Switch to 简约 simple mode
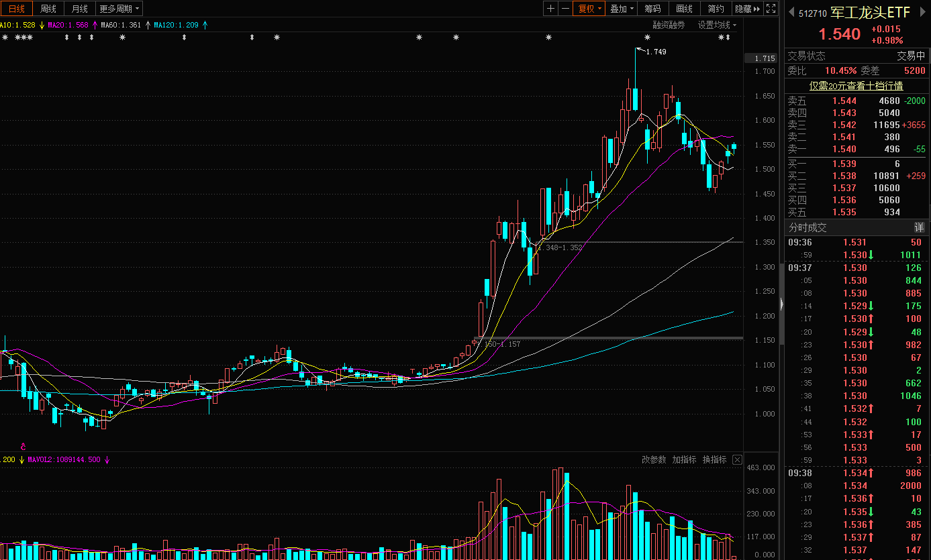Viewport: 931px width, 560px height. 716,9
